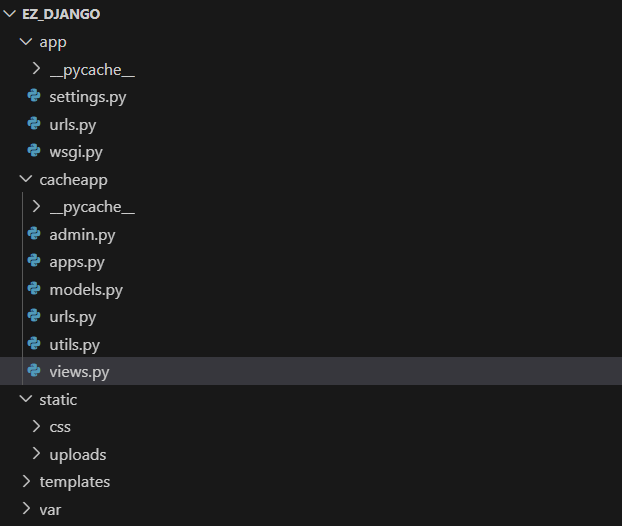
Task: Open the cacheapp urls.py file
Action: coord(72,317)
